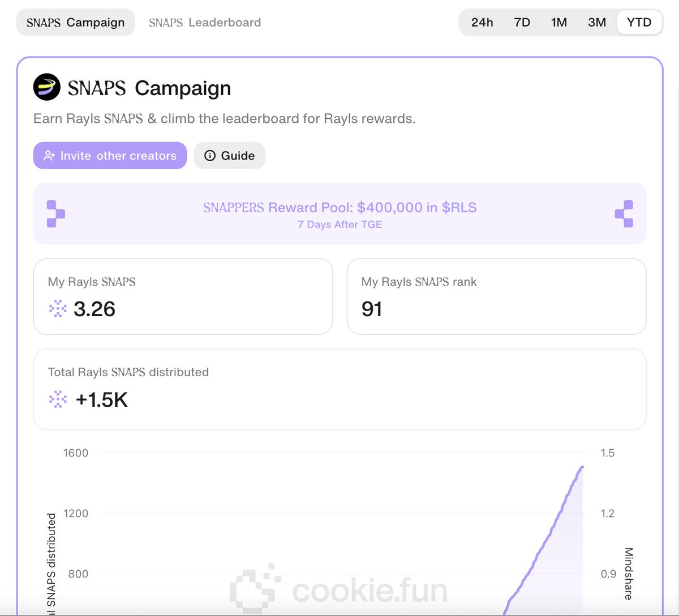
Task: Click the SNAPS Campaign heading
Action: point(149,88)
